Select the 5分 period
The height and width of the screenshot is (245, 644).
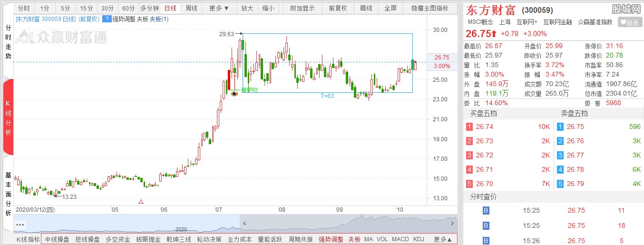tap(65, 8)
